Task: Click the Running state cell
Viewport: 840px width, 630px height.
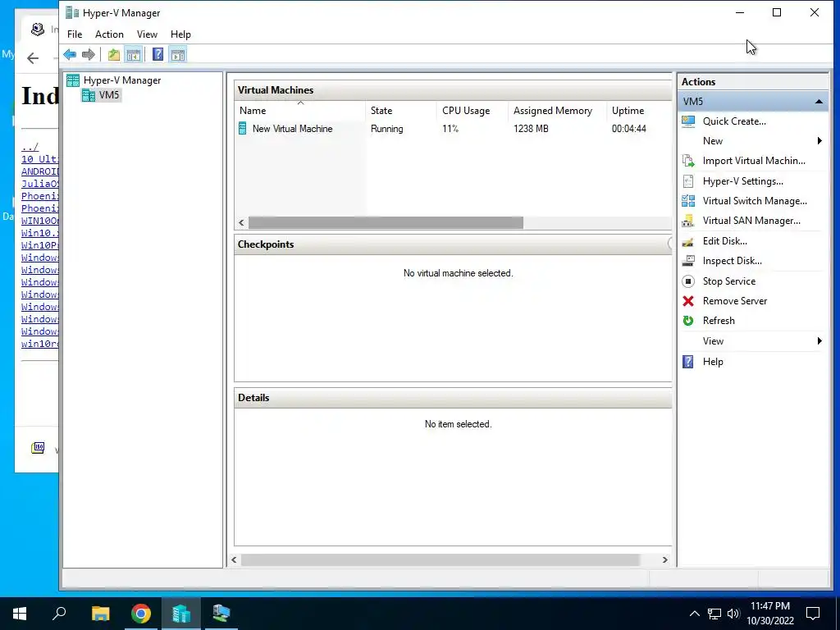Action: (387, 129)
